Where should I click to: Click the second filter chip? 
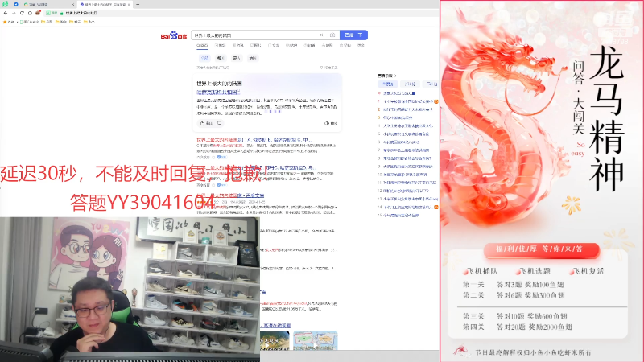coord(221,58)
